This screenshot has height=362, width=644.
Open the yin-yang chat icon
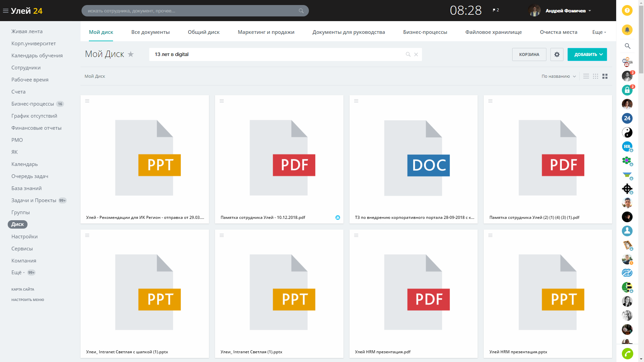pyautogui.click(x=627, y=132)
